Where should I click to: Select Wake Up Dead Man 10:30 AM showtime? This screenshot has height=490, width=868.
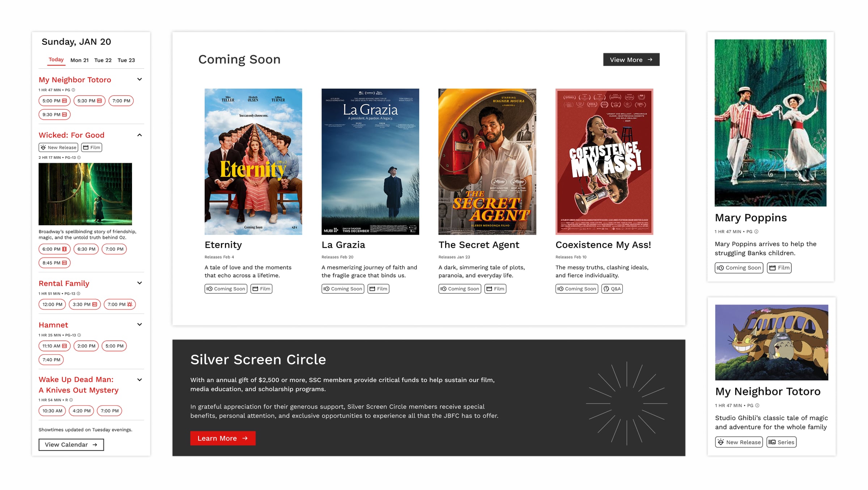point(52,411)
